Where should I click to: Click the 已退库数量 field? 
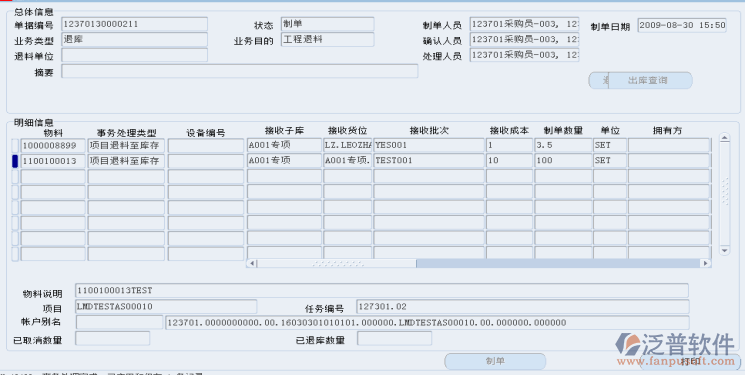coord(394,338)
